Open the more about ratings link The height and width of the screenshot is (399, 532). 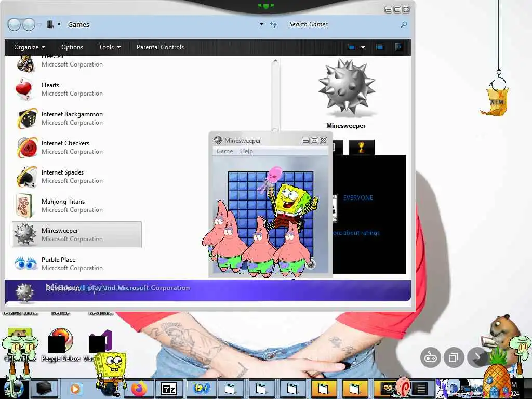pyautogui.click(x=356, y=233)
